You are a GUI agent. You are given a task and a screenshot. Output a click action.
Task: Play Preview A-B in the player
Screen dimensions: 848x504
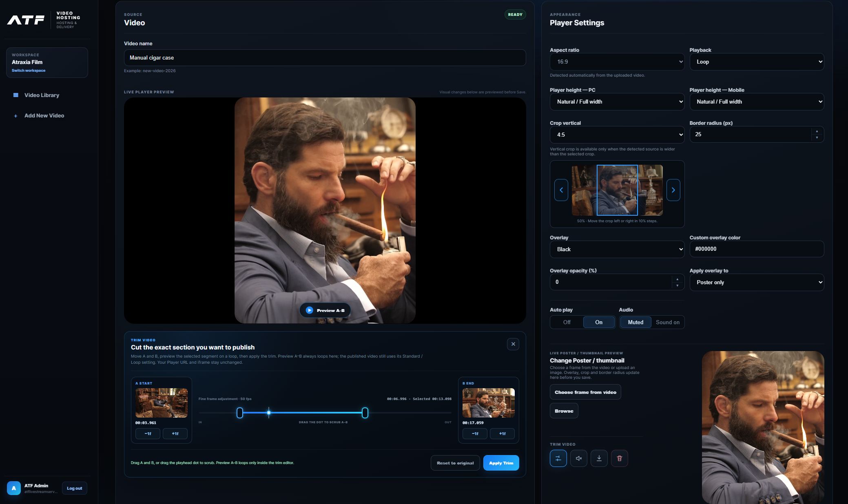[325, 310]
